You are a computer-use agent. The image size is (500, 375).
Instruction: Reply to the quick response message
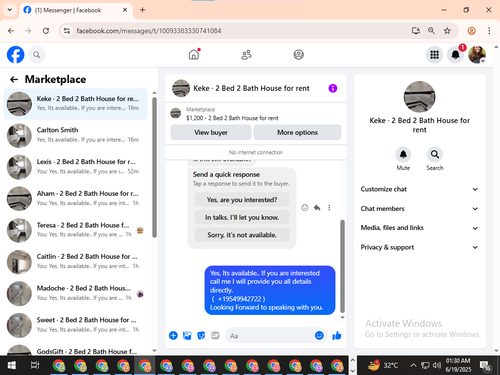[x=317, y=208]
